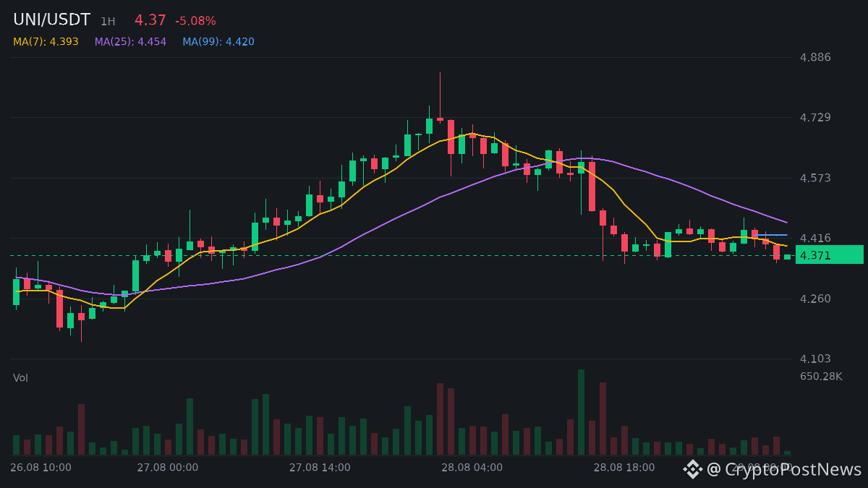Click the green 4.371 current price tag
Screen dimensions: 868x488
tap(830, 255)
